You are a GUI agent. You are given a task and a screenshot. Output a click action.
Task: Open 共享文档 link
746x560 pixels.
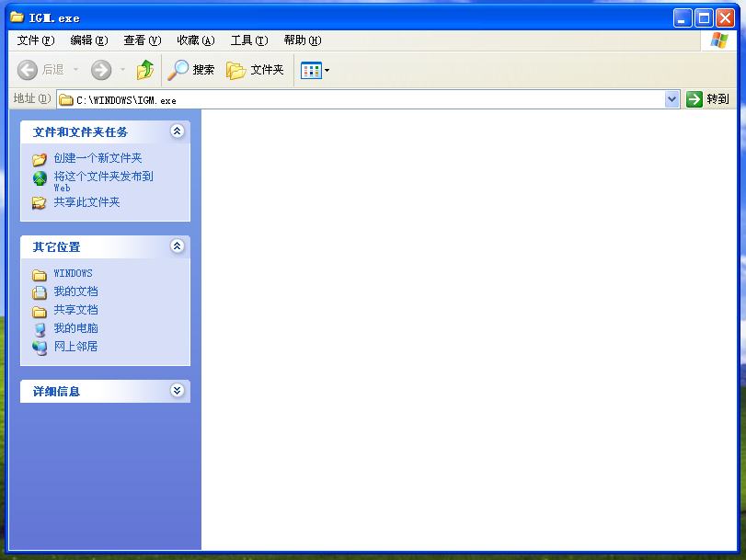(x=75, y=310)
